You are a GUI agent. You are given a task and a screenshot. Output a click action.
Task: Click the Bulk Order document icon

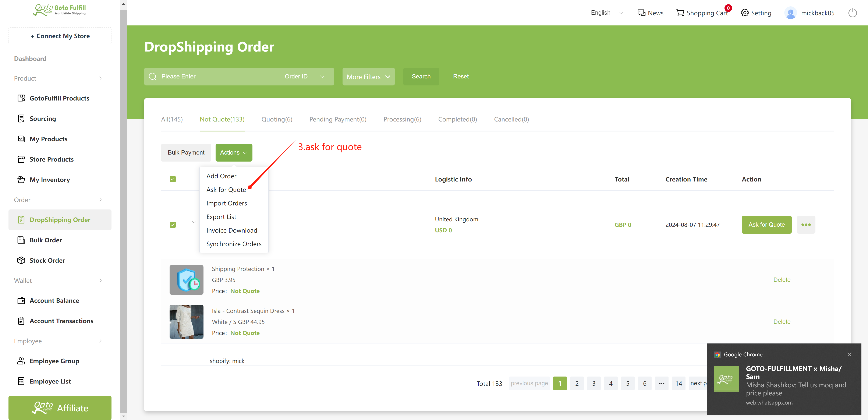click(21, 240)
